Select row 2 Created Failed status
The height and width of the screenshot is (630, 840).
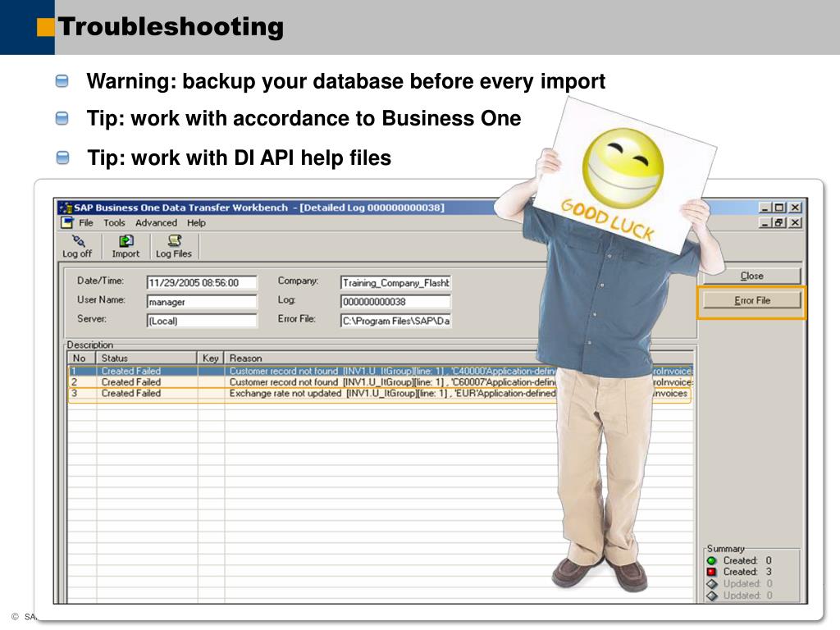(130, 382)
